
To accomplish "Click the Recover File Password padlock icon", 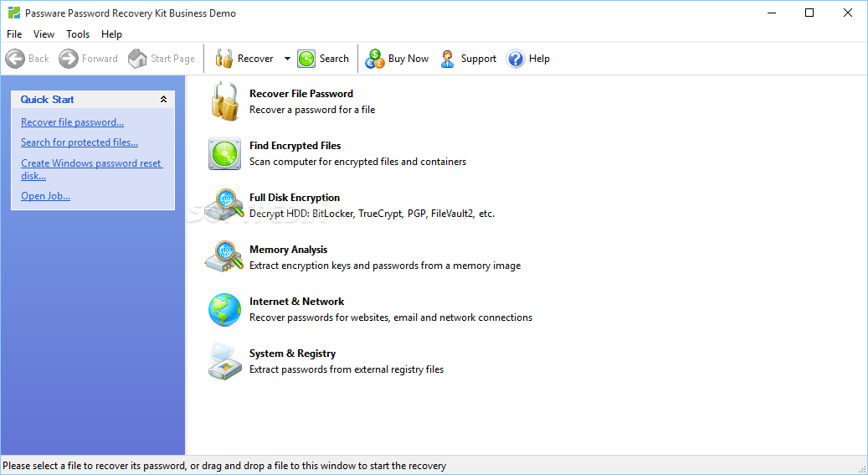I will click(x=224, y=101).
